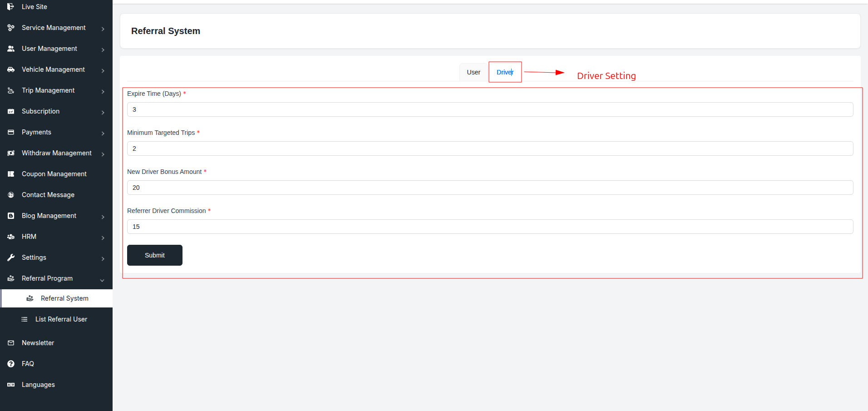Click the Newsletter envelope icon
This screenshot has width=868, height=411.
[x=11, y=343]
